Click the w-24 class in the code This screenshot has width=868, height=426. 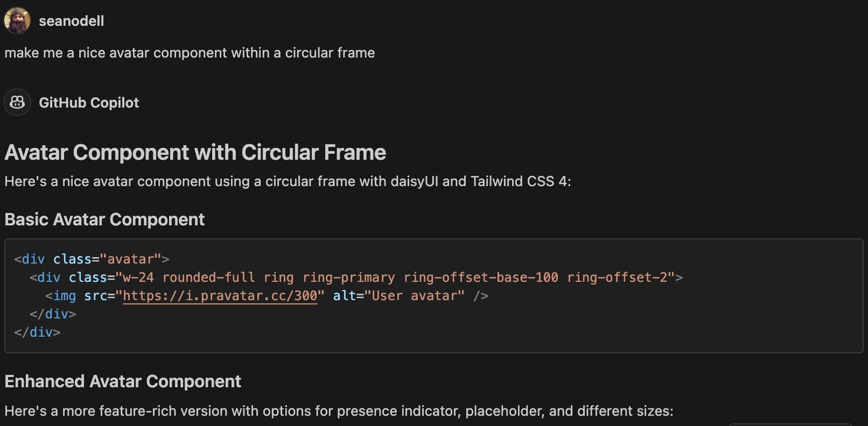point(138,278)
